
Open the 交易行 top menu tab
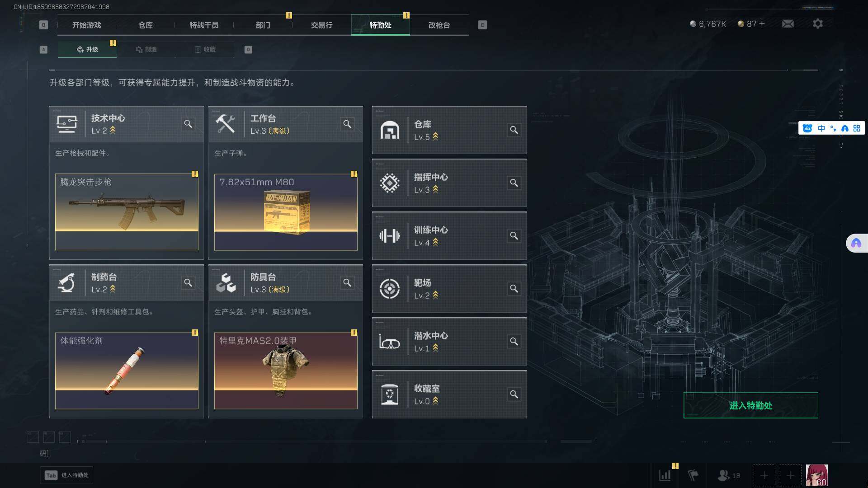[x=321, y=25]
